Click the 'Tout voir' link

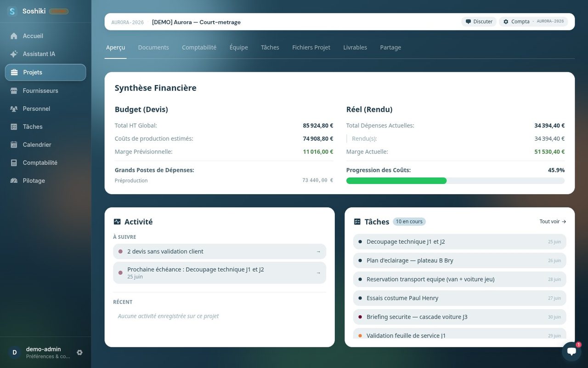click(553, 222)
